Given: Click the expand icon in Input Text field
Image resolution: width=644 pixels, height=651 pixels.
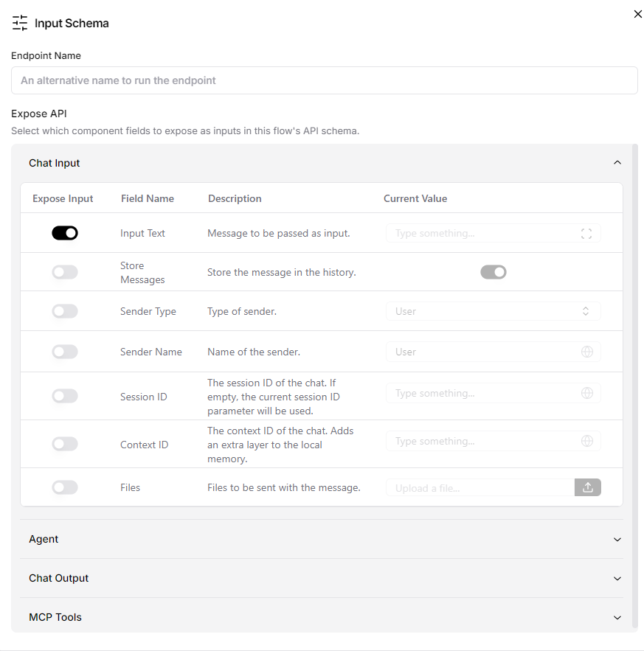Looking at the screenshot, I should 586,234.
